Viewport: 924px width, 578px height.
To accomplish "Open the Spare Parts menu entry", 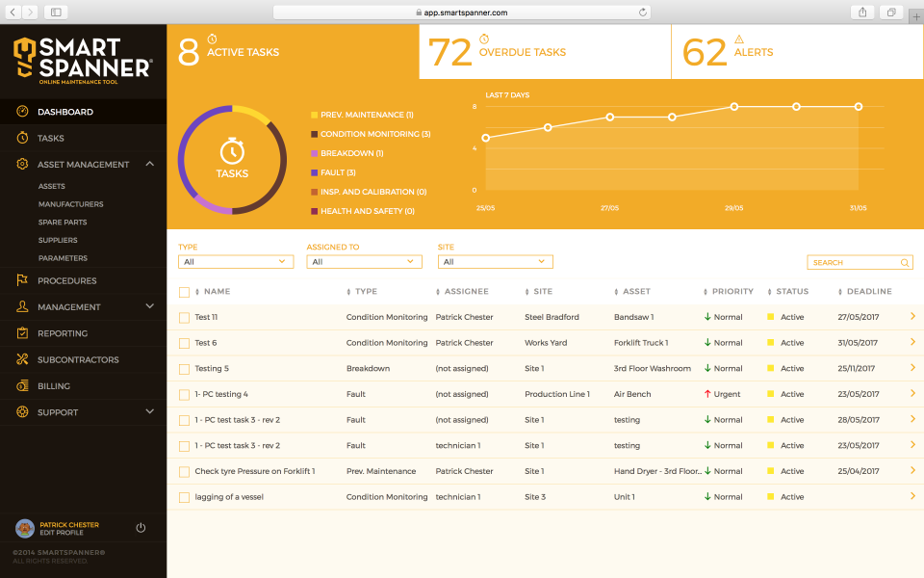I will point(61,222).
